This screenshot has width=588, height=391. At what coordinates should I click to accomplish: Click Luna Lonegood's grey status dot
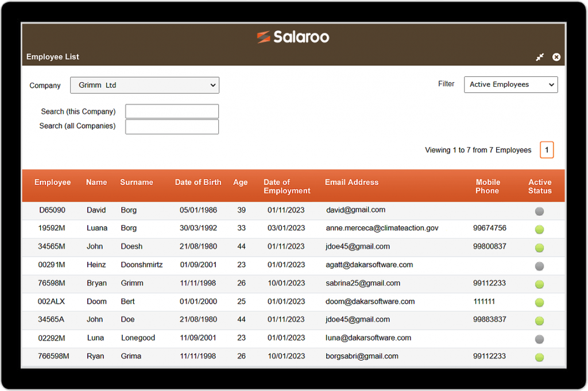pyautogui.click(x=539, y=339)
